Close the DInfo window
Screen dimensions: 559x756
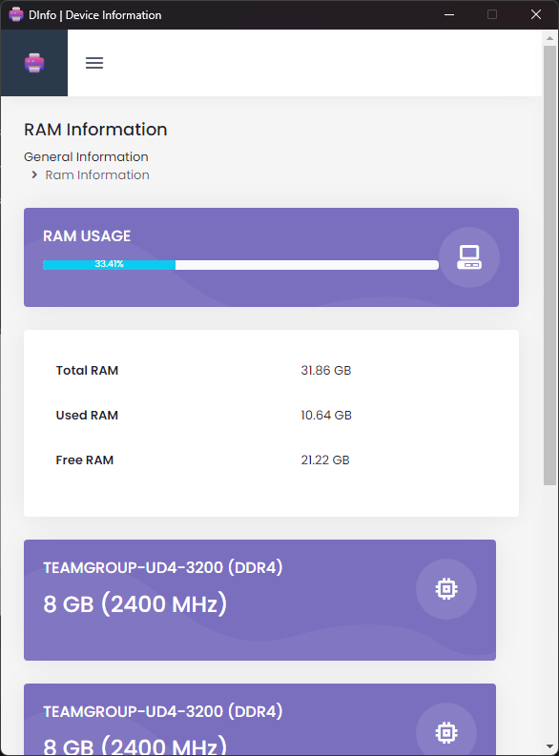coord(536,14)
